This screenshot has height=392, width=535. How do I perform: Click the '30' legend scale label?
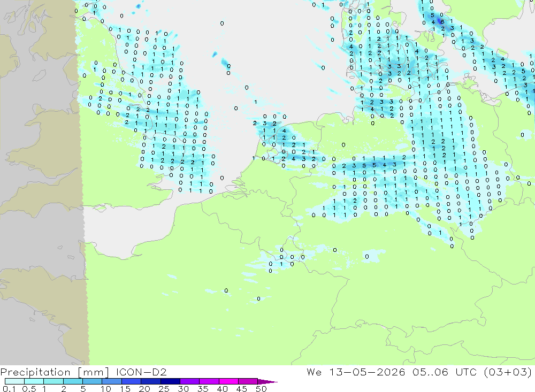coord(184,389)
